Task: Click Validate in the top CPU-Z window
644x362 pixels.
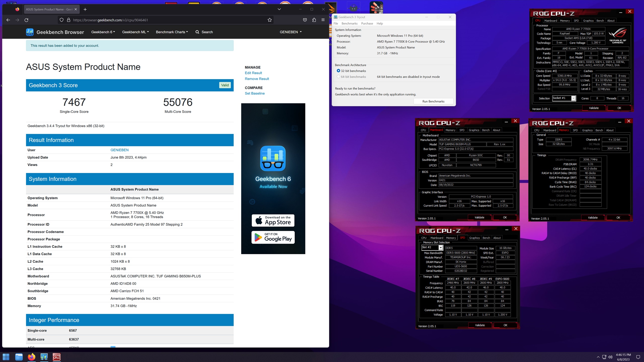Action: 594,108
